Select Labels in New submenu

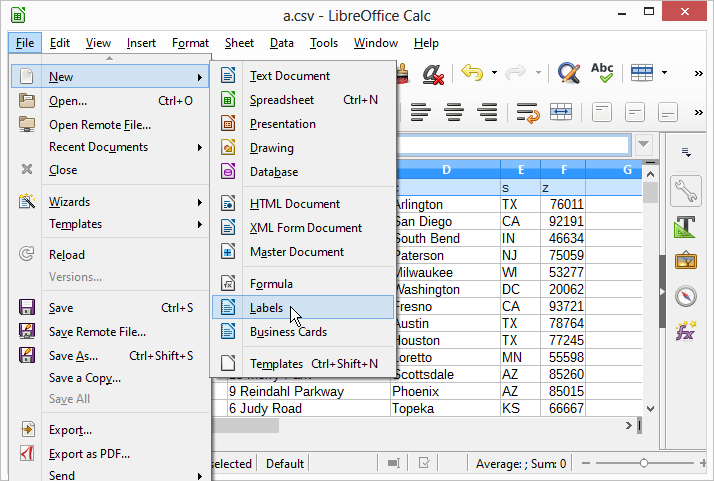point(303,307)
